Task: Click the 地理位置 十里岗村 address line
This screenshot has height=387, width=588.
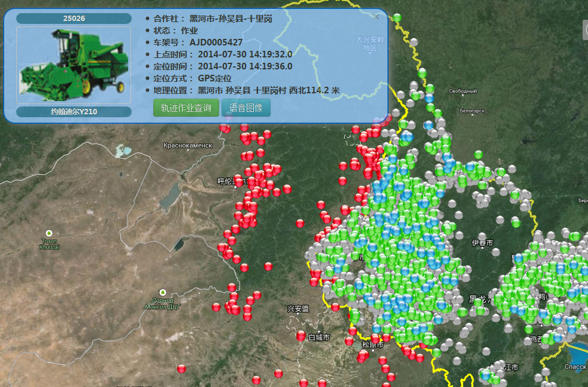Action: pos(246,90)
